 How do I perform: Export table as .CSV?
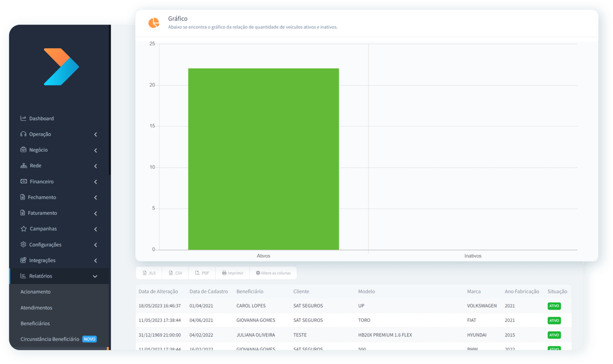pos(175,273)
